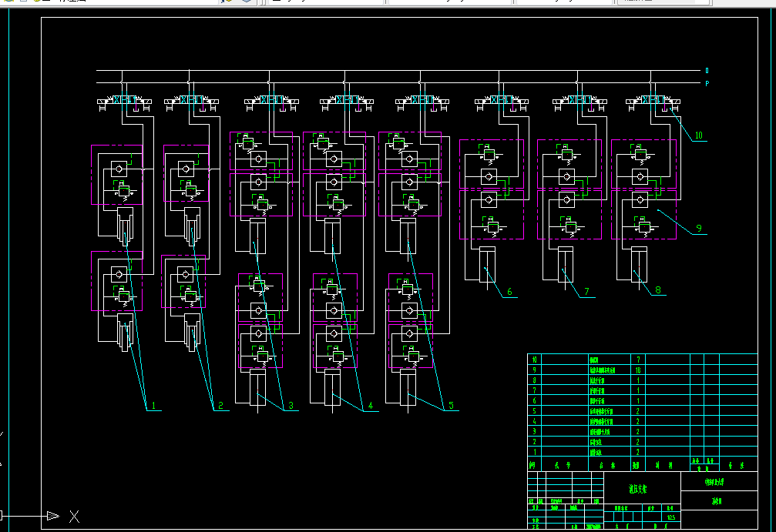This screenshot has height=532, width=776.
Task: Click quantity 18 in the parts list
Action: coord(638,370)
